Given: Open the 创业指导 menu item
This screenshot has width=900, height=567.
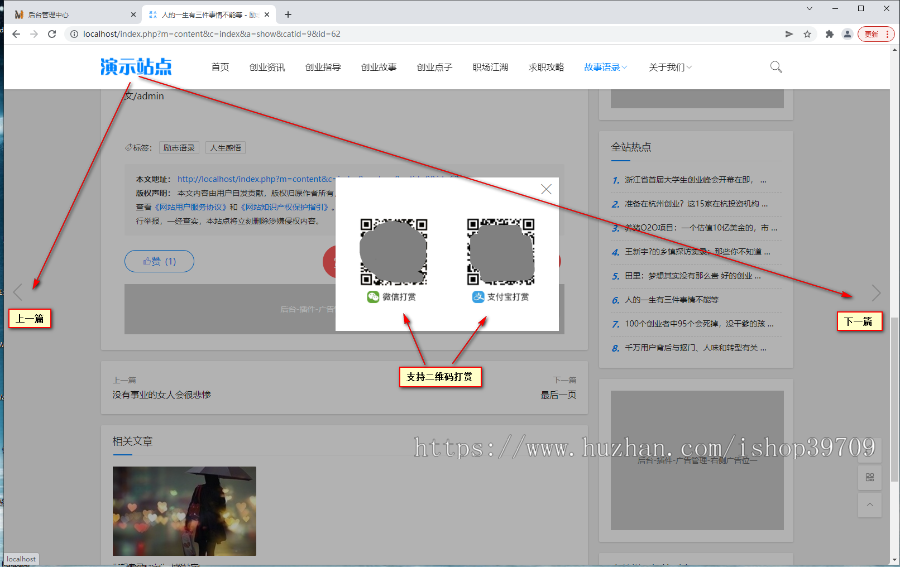Looking at the screenshot, I should click(323, 67).
